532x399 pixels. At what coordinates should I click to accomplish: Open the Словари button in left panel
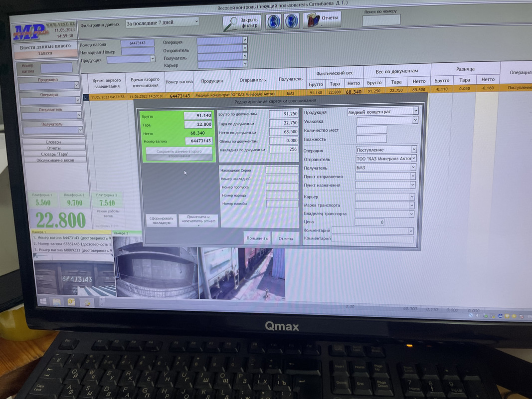pyautogui.click(x=54, y=142)
